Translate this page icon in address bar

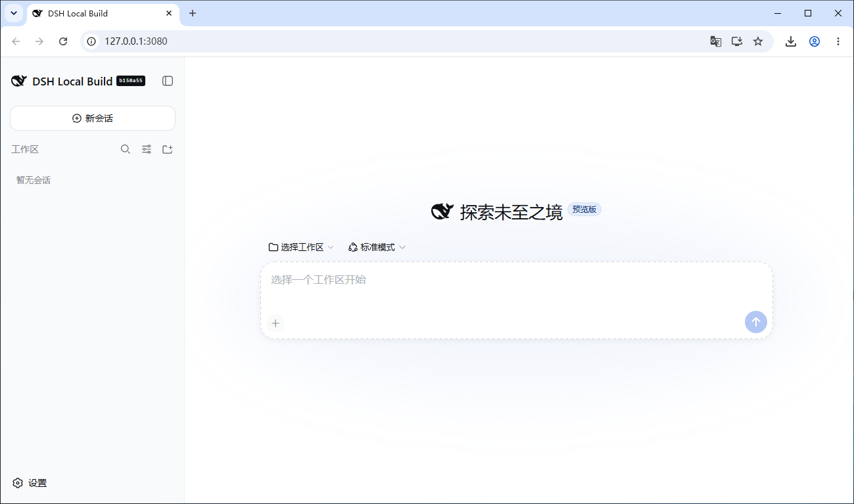(x=716, y=41)
